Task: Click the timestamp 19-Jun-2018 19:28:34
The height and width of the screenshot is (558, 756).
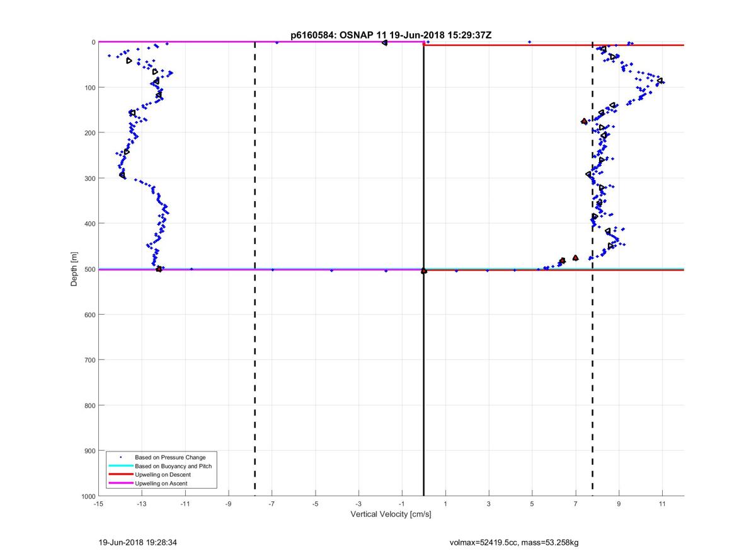Action: pyautogui.click(x=137, y=542)
